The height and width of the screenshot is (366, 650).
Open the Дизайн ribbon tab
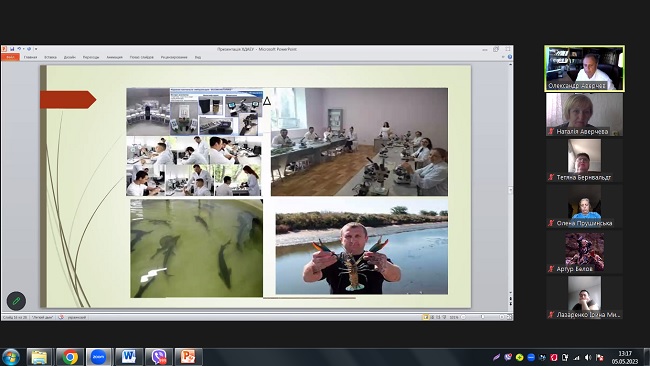tap(70, 57)
